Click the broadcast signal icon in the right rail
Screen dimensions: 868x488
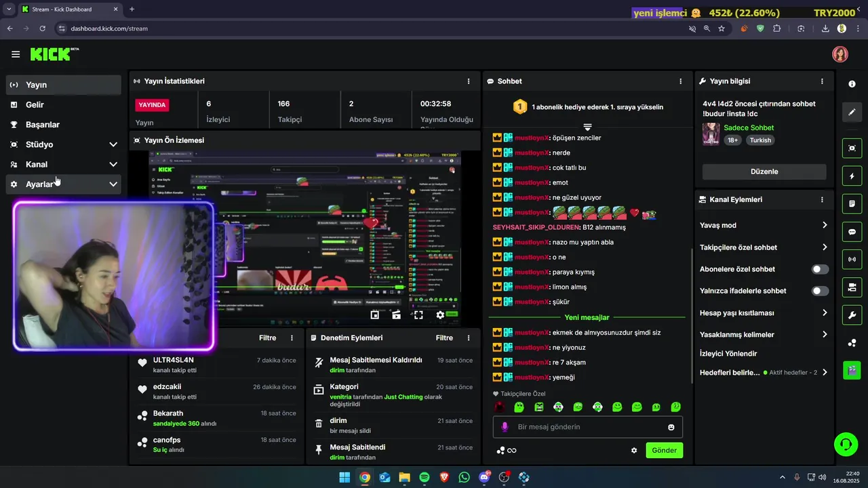852,259
